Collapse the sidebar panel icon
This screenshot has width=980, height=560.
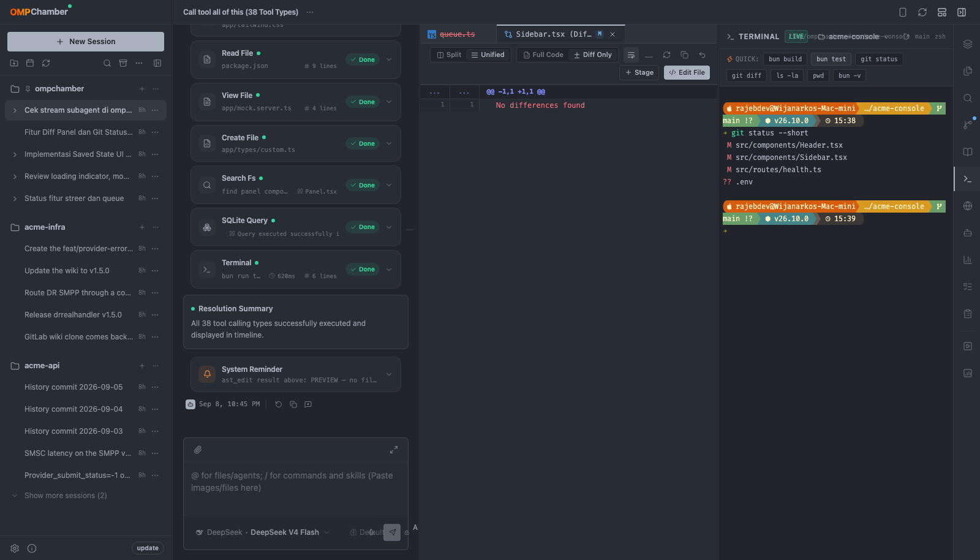pyautogui.click(x=157, y=63)
